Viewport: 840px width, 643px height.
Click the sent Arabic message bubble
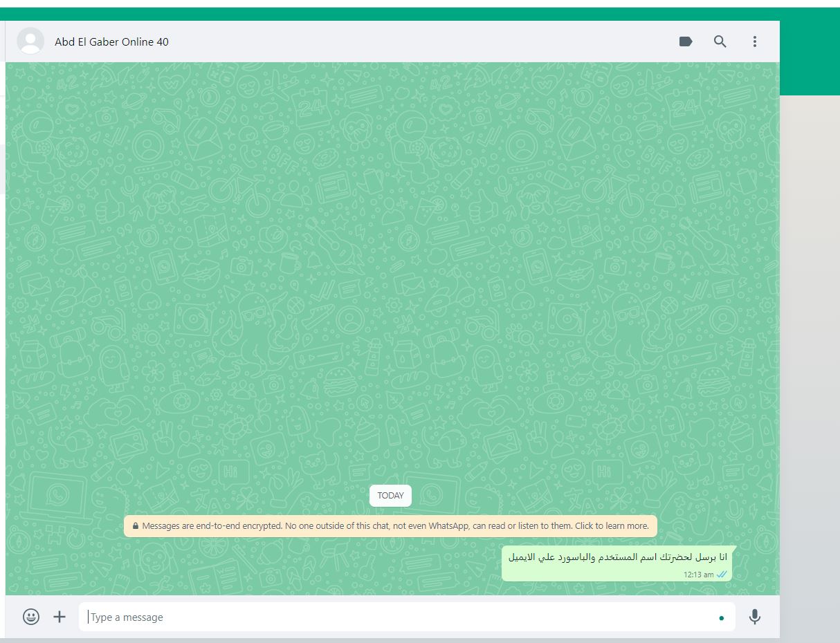pyautogui.click(x=617, y=563)
